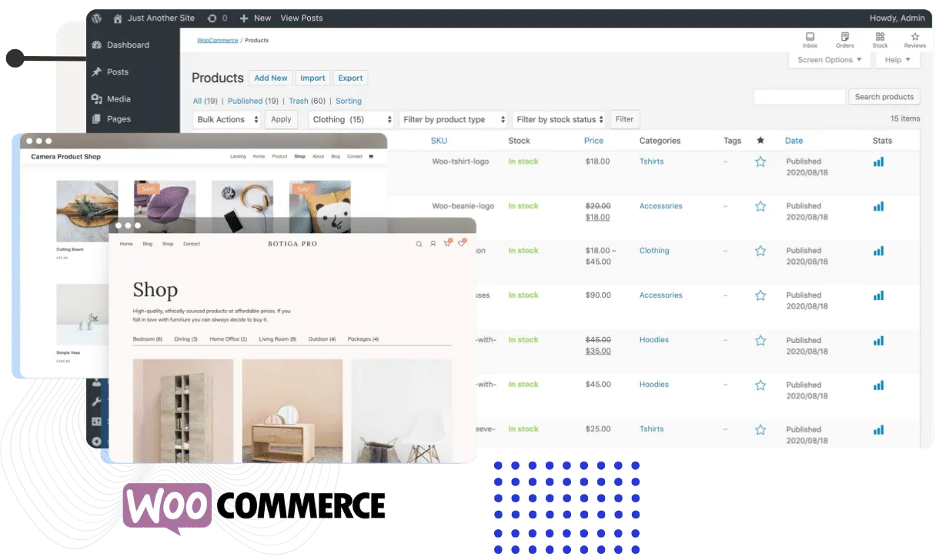Expand the Screen Options panel
The image size is (949, 560).
pos(830,60)
